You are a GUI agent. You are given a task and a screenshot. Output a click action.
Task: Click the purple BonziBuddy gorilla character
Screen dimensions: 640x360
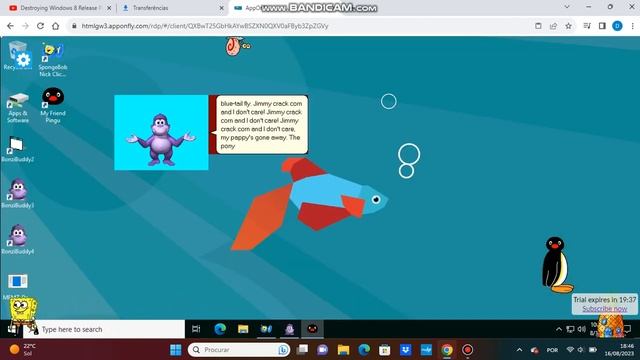point(161,140)
